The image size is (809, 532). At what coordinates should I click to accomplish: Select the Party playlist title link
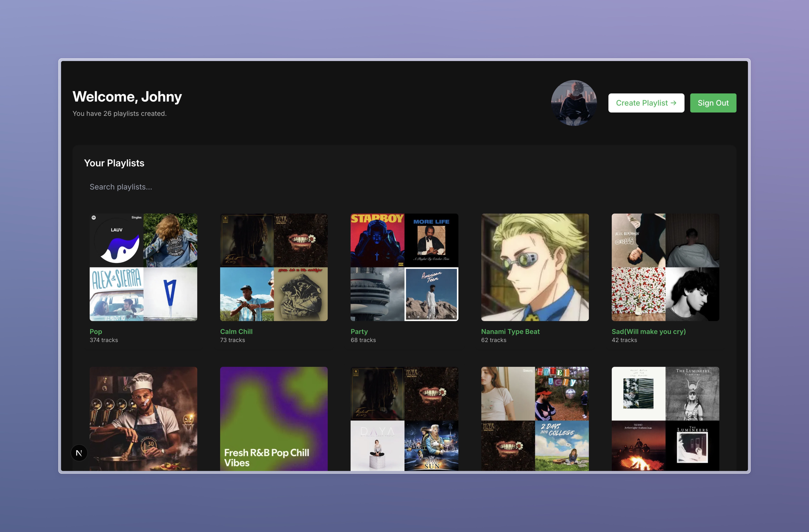[x=359, y=332]
